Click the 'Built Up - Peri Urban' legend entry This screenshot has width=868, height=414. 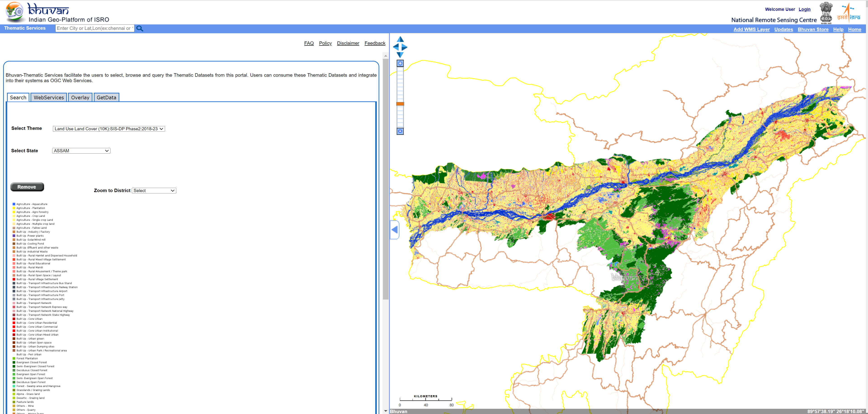pos(29,355)
